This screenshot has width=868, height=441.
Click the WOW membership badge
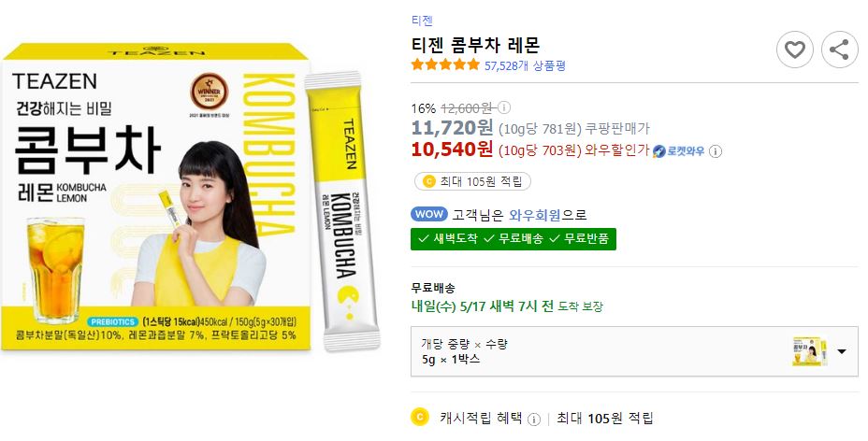click(x=429, y=214)
